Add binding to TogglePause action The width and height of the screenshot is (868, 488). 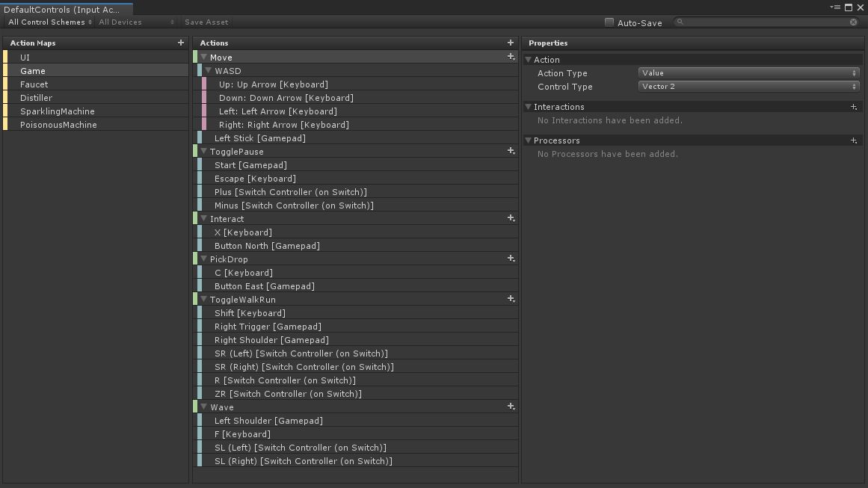511,151
